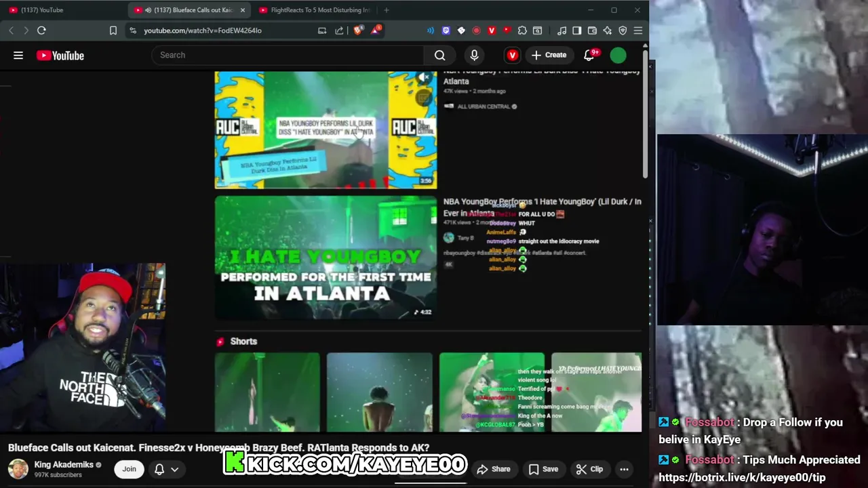The height and width of the screenshot is (488, 868).
Task: Join the King Akademiks channel
Action: [x=129, y=469]
